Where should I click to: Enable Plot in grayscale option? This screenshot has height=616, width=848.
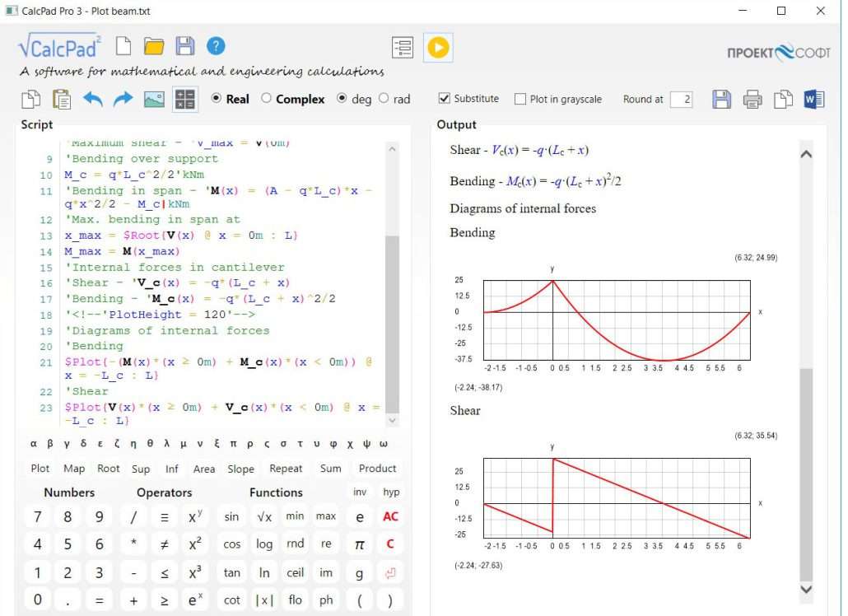[x=520, y=99]
